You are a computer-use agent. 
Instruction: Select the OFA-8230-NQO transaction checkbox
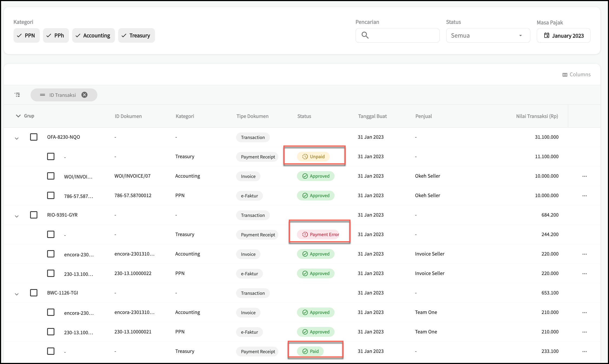(34, 137)
